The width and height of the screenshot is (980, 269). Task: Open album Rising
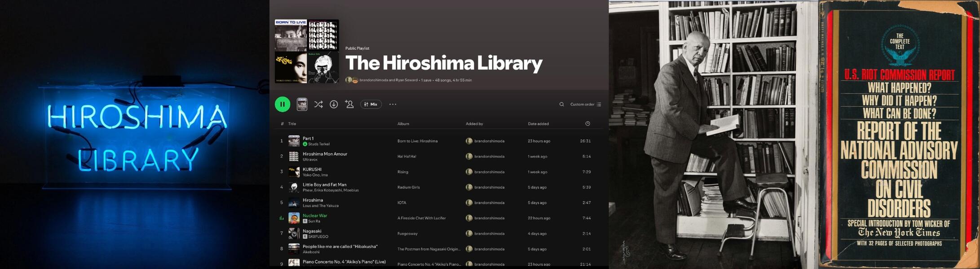(x=402, y=172)
